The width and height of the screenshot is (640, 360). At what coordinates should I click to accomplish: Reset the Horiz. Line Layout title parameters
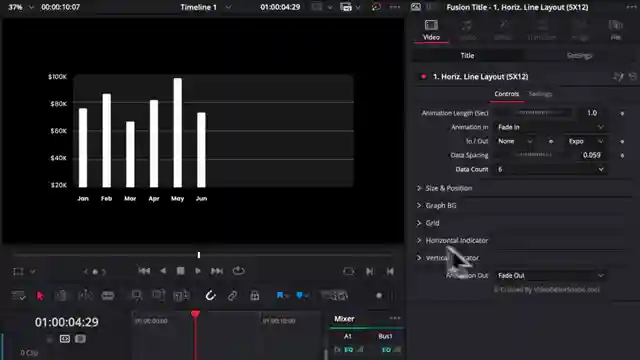coord(633,76)
